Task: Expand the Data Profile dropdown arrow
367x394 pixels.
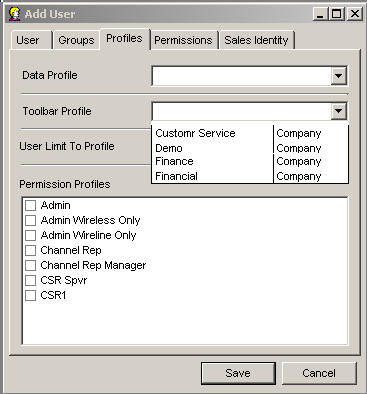Action: (338, 76)
